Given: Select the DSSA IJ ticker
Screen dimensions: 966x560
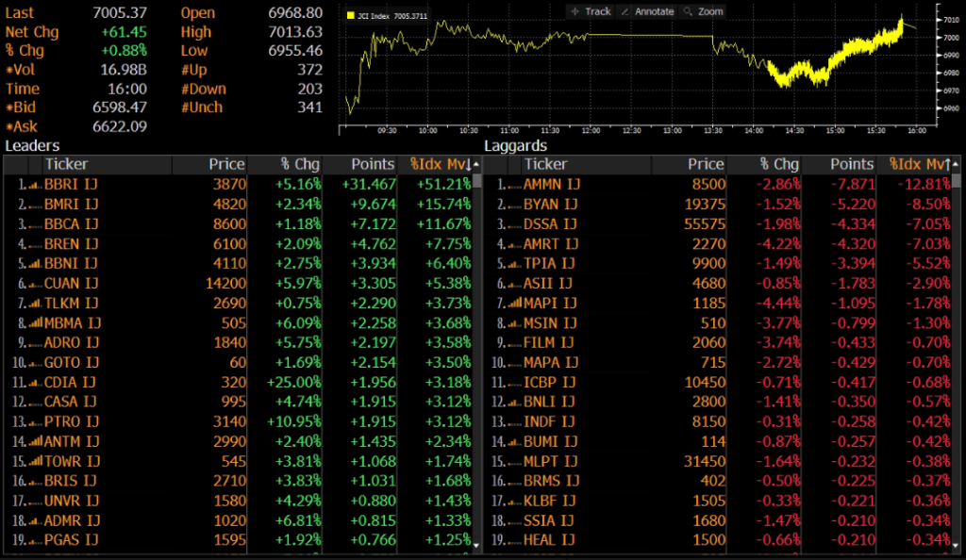Looking at the screenshot, I should coord(550,224).
